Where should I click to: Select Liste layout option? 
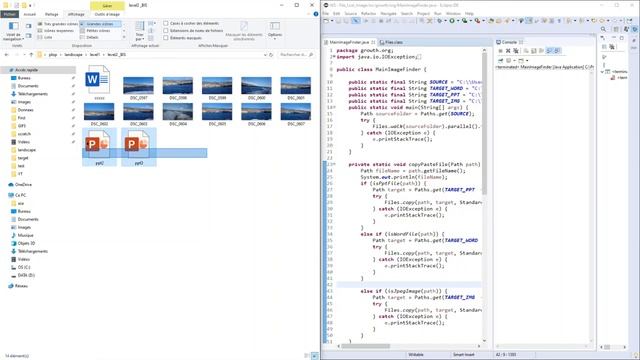45,37
